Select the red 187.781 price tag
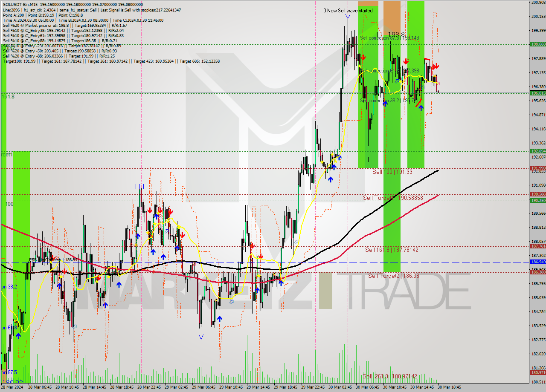This screenshot has width=546, height=392. (x=538, y=246)
